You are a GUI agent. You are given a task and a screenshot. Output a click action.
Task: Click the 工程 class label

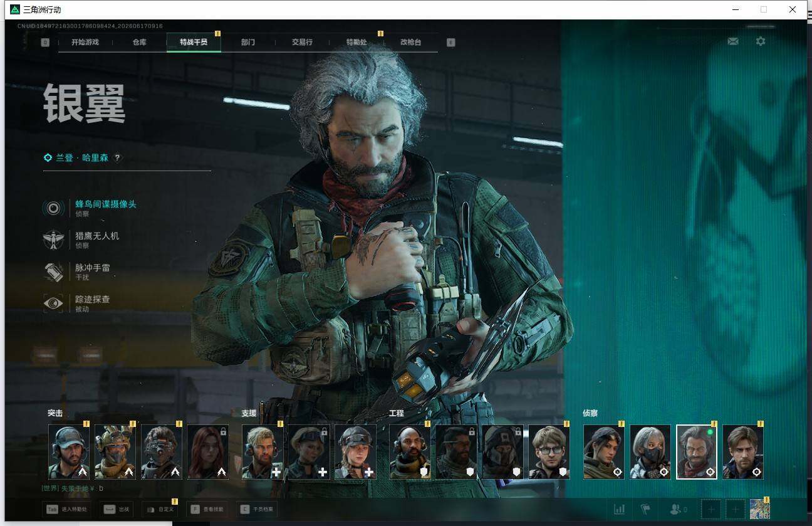(396, 413)
